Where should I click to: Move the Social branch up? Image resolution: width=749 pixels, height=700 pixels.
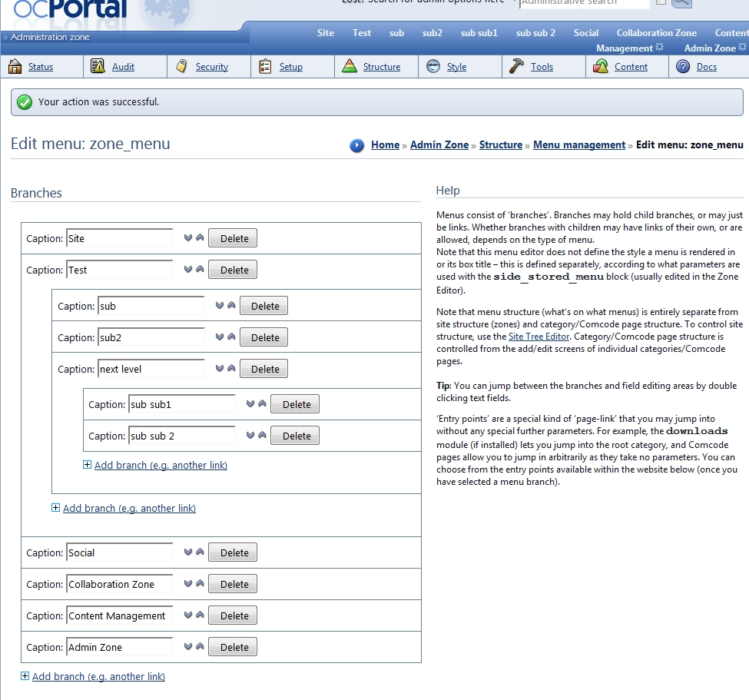(x=200, y=552)
